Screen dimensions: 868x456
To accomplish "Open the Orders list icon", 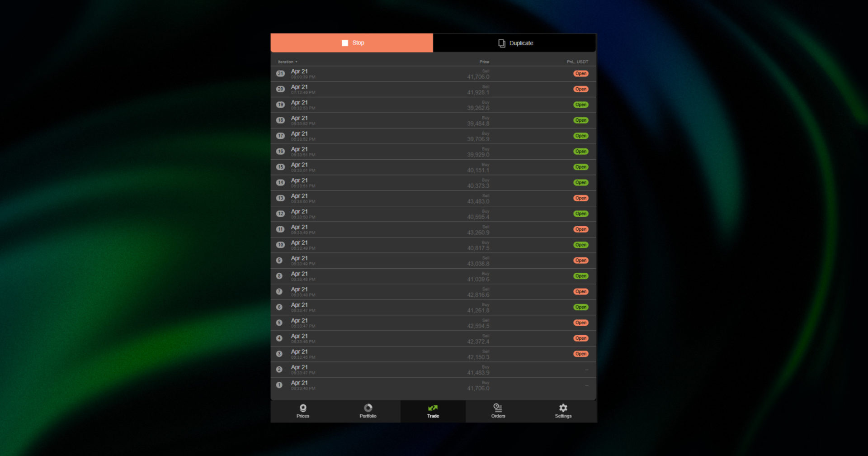I will click(x=498, y=408).
